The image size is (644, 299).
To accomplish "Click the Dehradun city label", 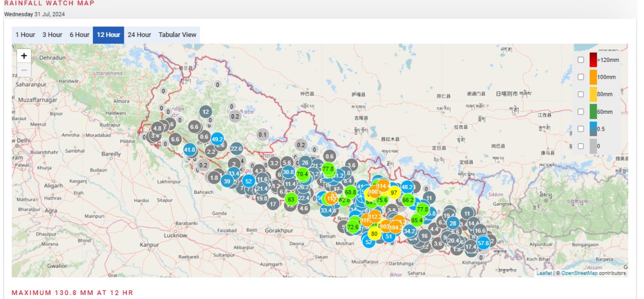I will pyautogui.click(x=53, y=58).
